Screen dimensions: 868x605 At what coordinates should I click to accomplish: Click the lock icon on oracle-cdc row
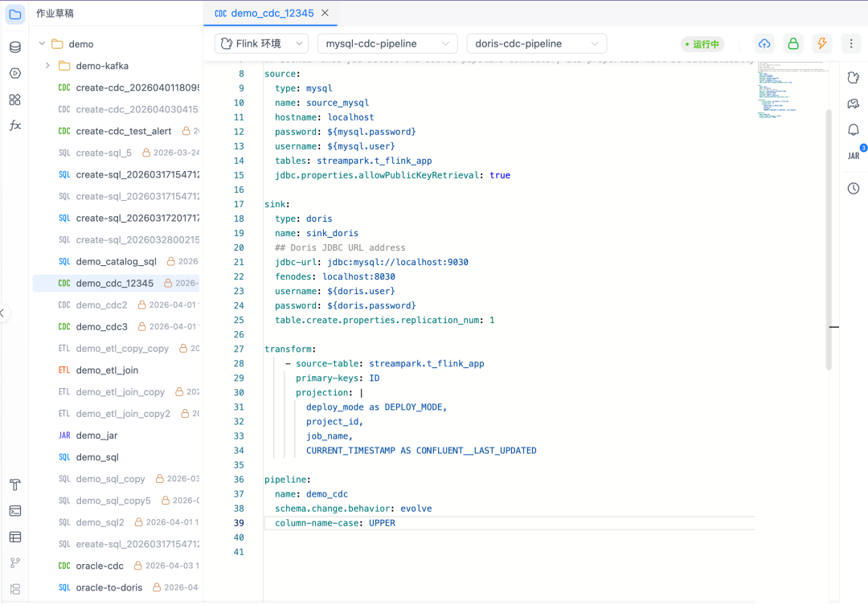(x=138, y=566)
